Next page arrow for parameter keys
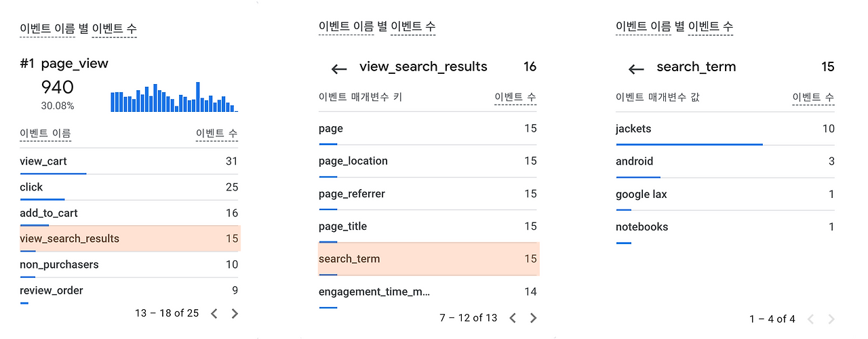868x339 pixels. [x=533, y=318]
